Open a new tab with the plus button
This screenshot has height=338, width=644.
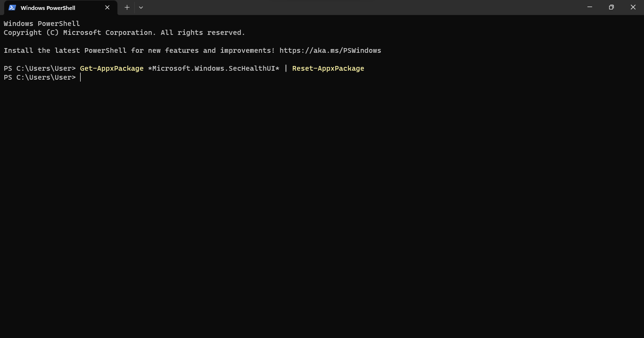click(127, 8)
